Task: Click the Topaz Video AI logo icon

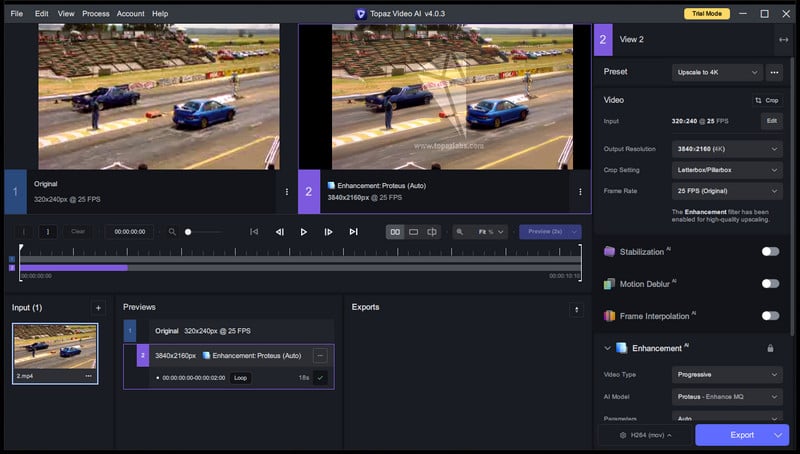Action: tap(361, 14)
